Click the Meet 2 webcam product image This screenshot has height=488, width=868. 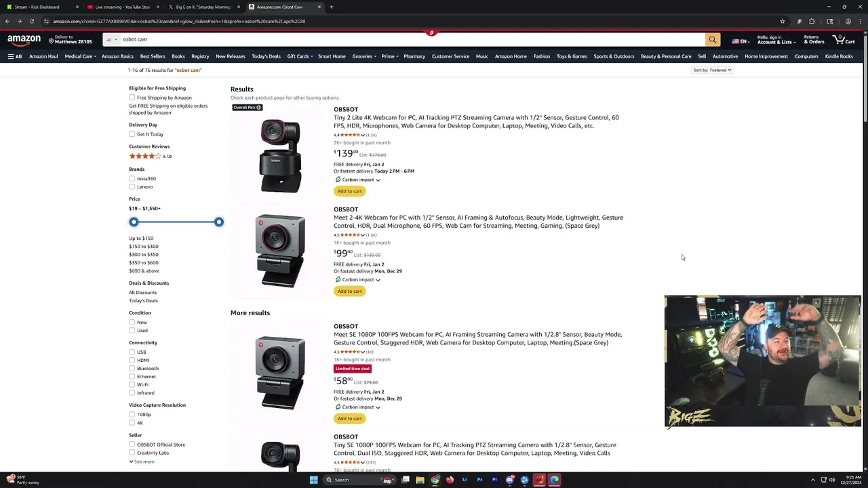280,250
